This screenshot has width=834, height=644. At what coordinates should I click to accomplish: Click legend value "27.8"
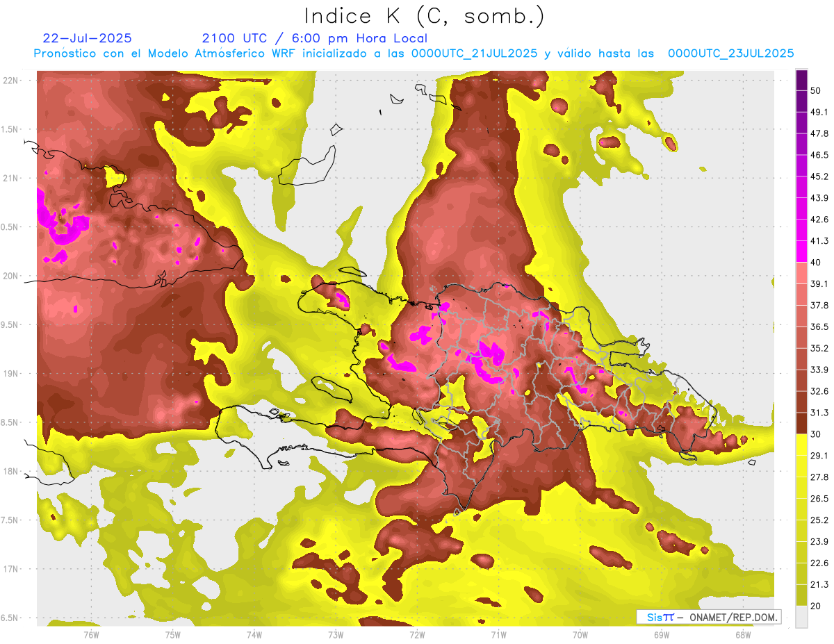(x=819, y=477)
